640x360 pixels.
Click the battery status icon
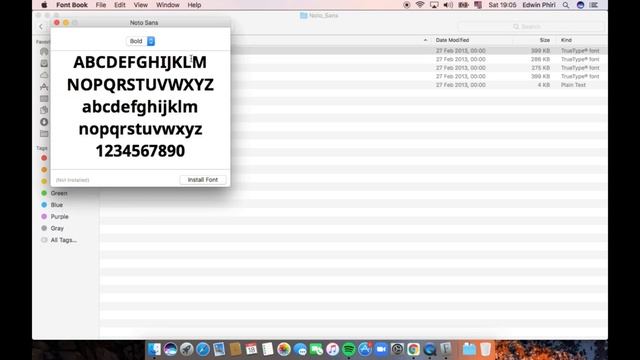463,5
